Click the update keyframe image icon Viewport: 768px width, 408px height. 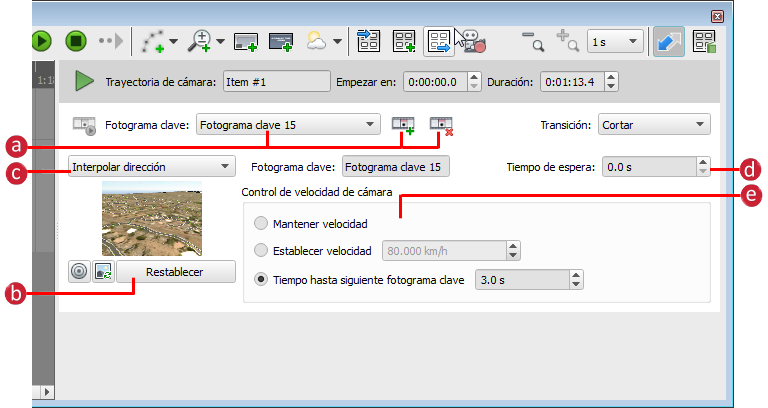[103, 271]
